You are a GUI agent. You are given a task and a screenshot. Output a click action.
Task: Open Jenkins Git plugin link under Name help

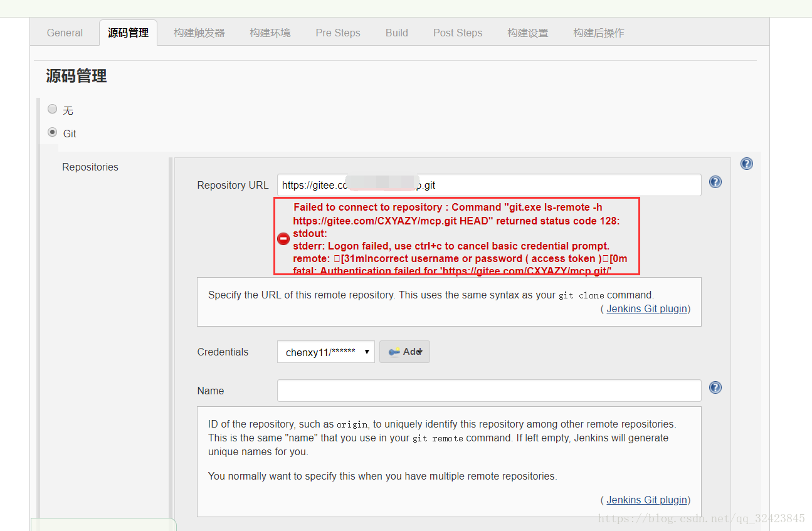click(x=647, y=500)
